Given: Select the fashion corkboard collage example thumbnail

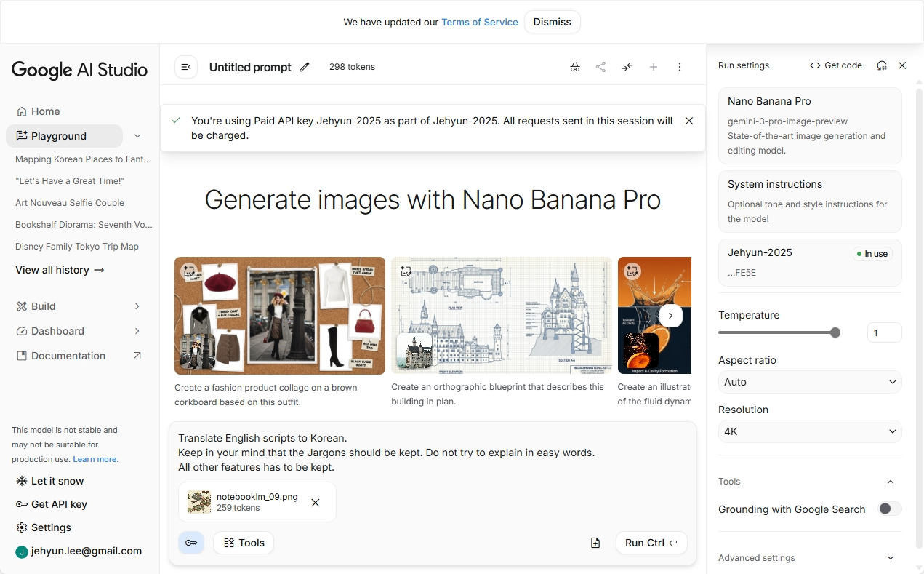Looking at the screenshot, I should (x=280, y=316).
